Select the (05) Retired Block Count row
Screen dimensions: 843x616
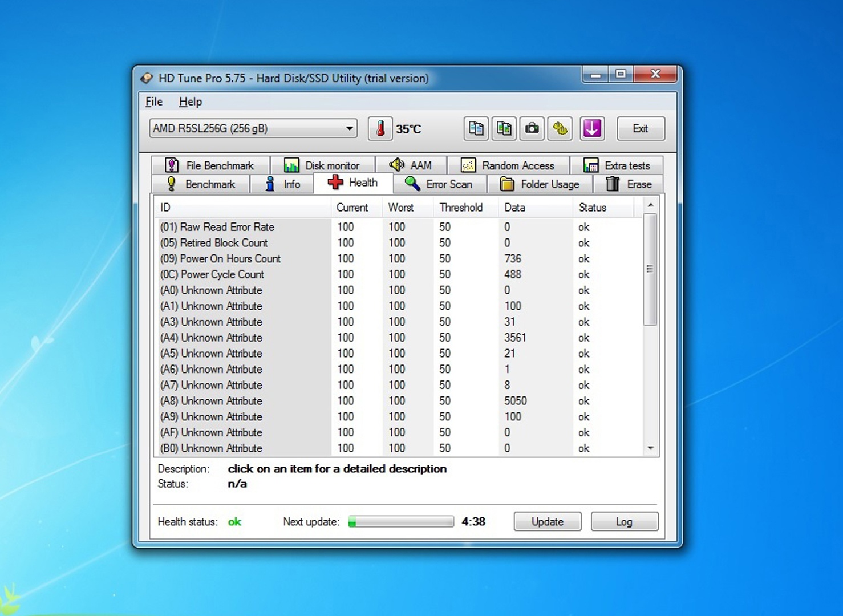tap(398, 243)
